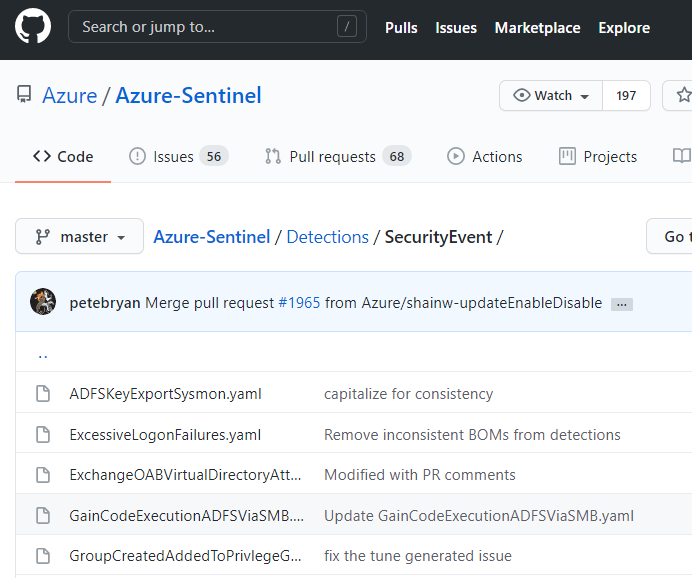
Task: Open commit 'Remove inconsistent BOMs from detections'
Action: [x=472, y=435]
